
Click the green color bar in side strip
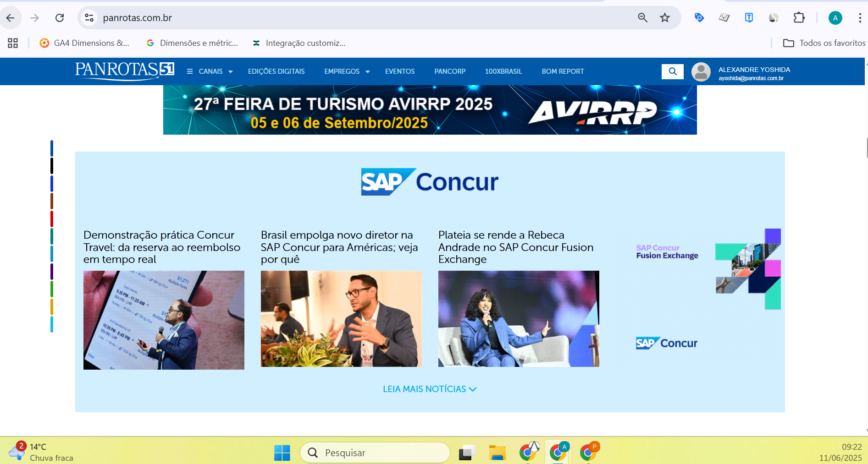(x=52, y=289)
